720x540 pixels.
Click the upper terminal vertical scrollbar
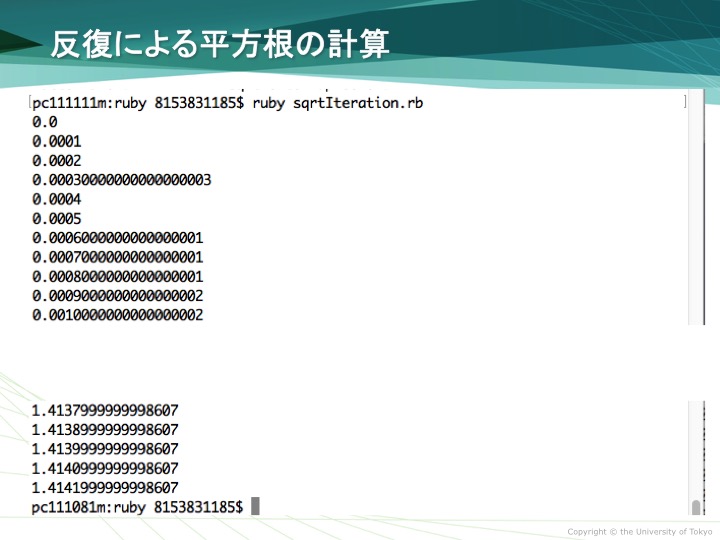696,208
